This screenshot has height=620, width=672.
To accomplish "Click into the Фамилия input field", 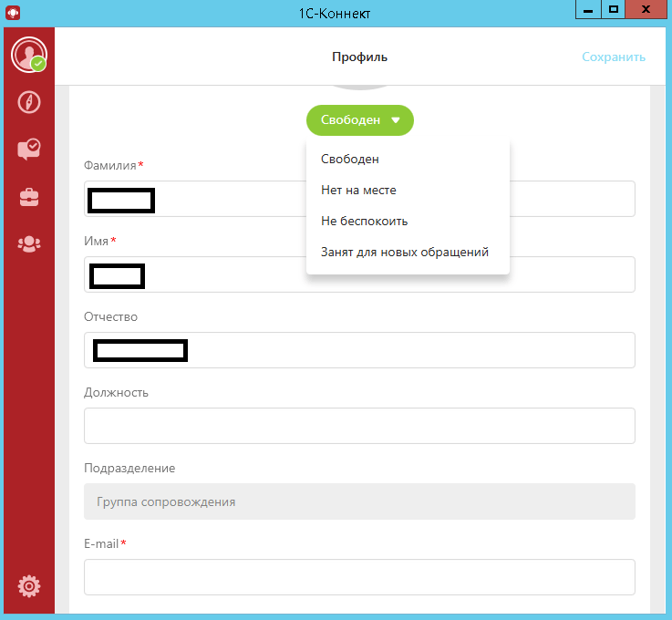I will click(359, 199).
